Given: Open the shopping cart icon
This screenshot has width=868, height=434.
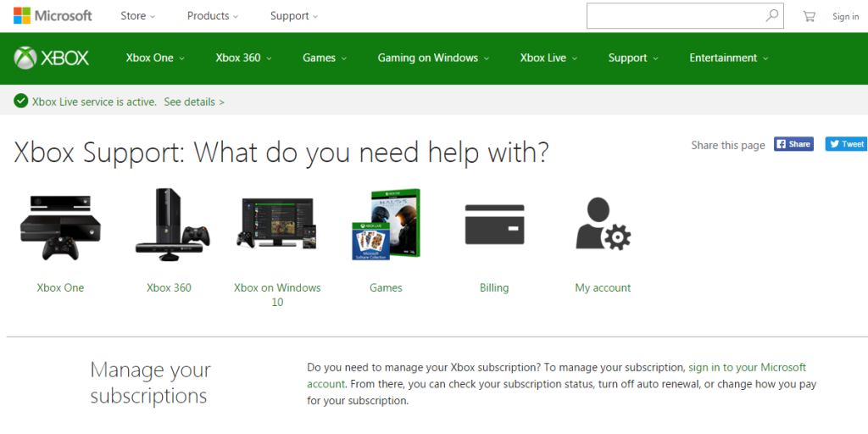Looking at the screenshot, I should click(809, 16).
